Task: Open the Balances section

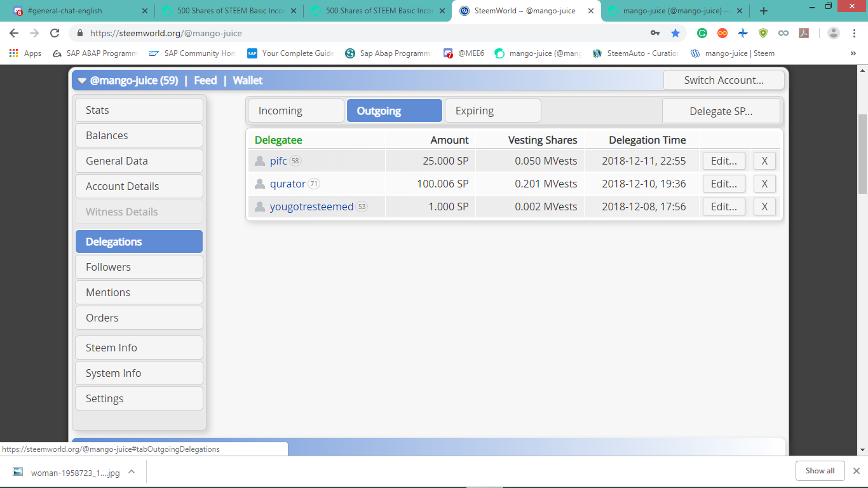Action: [x=139, y=135]
